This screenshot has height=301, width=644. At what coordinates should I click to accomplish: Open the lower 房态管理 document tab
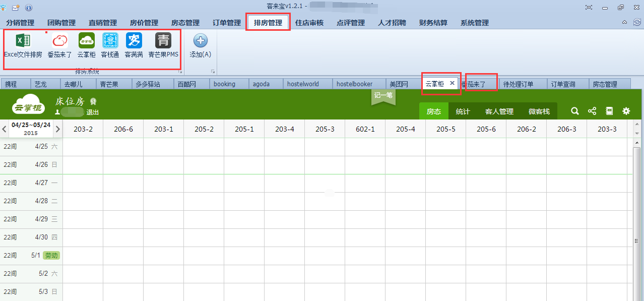609,84
